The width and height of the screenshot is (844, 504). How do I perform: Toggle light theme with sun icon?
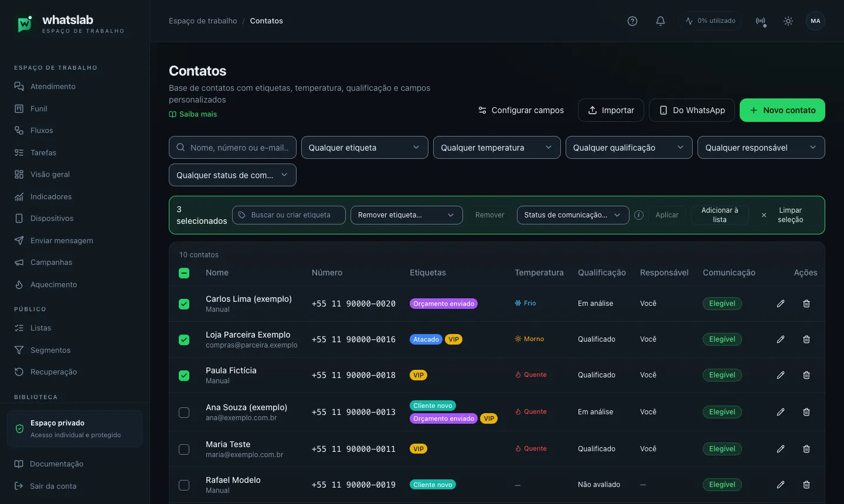coord(788,21)
